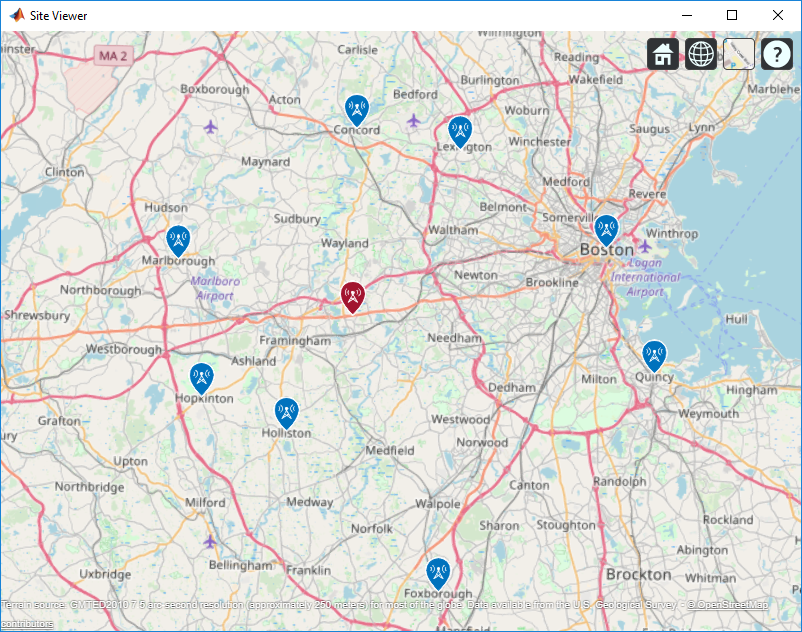This screenshot has width=802, height=632.
Task: Click the Framingham map label
Action: point(295,341)
